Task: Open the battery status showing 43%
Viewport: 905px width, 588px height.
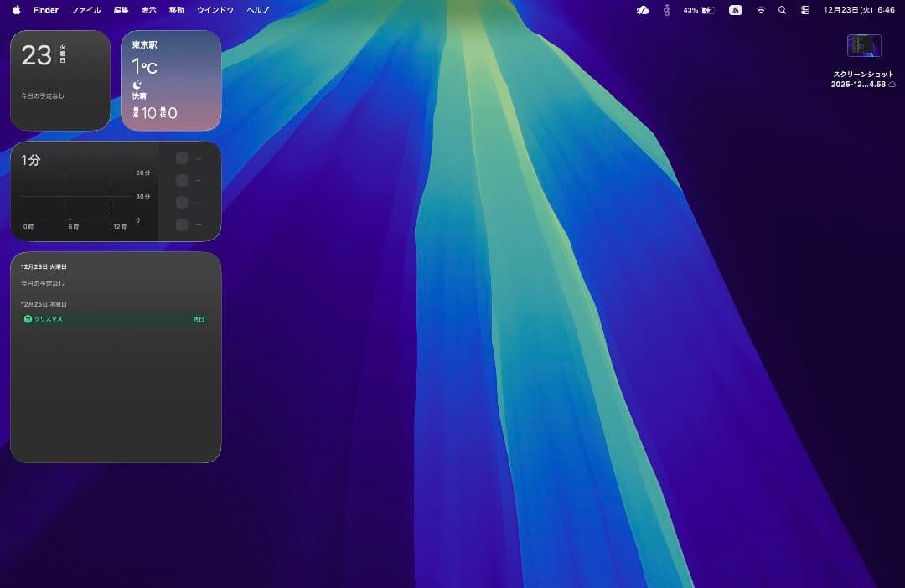Action: [699, 10]
